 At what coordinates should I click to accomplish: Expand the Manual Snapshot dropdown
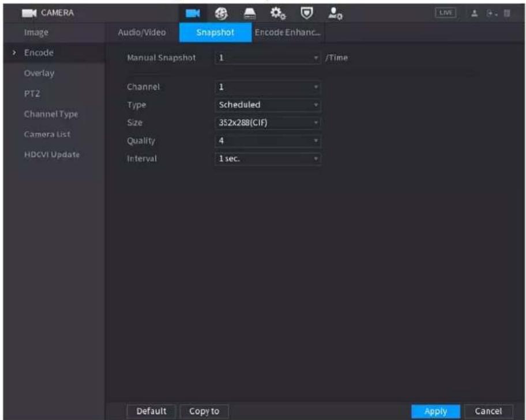click(x=268, y=58)
